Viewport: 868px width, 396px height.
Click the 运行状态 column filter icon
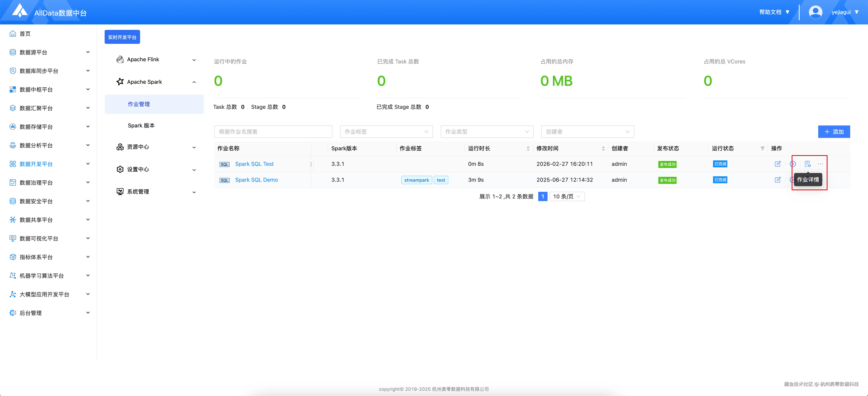[762, 148]
